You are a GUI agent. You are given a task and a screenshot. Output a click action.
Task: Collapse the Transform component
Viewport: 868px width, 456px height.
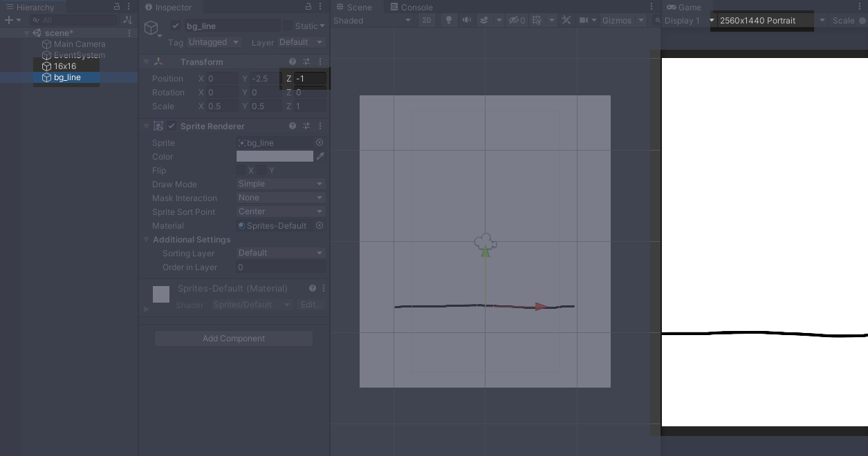click(x=146, y=61)
